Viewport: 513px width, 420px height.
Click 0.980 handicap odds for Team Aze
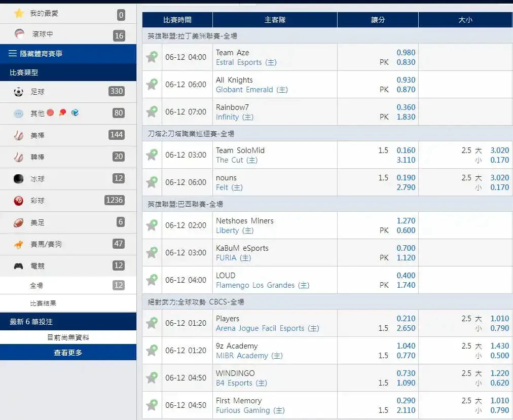point(406,52)
